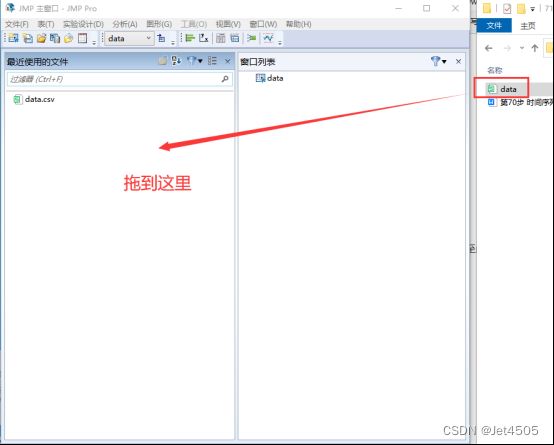Open the last toolbar overflow arrow

(280, 43)
